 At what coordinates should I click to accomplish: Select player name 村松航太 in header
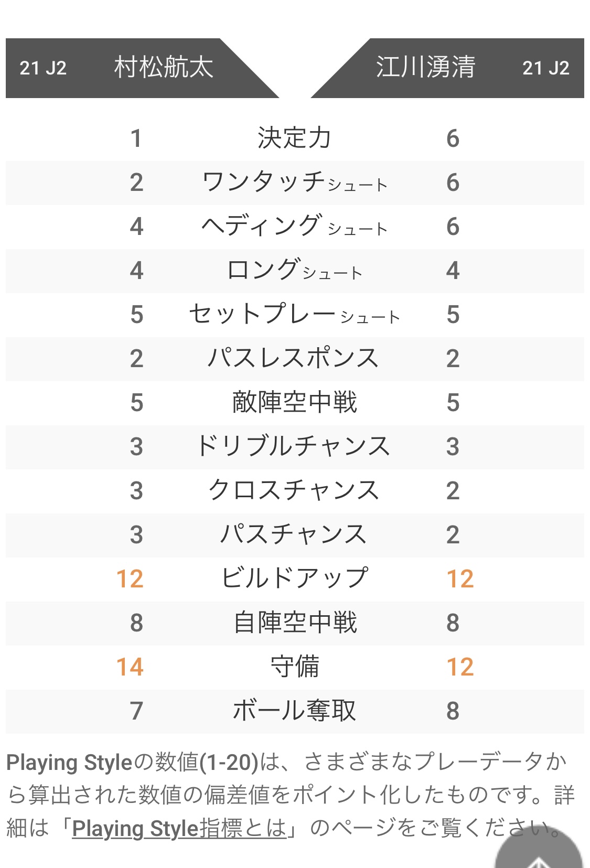point(164,68)
